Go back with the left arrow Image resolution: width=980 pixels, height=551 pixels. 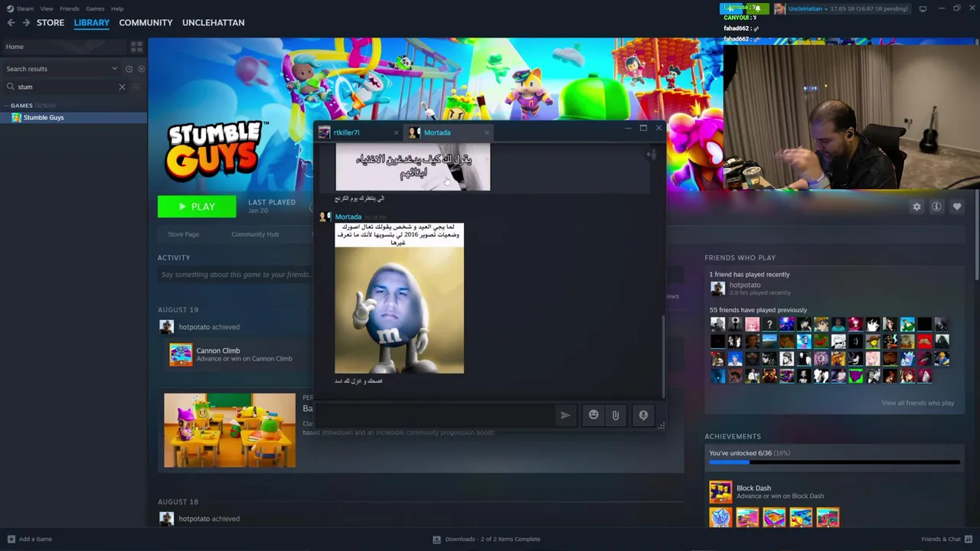coord(11,23)
